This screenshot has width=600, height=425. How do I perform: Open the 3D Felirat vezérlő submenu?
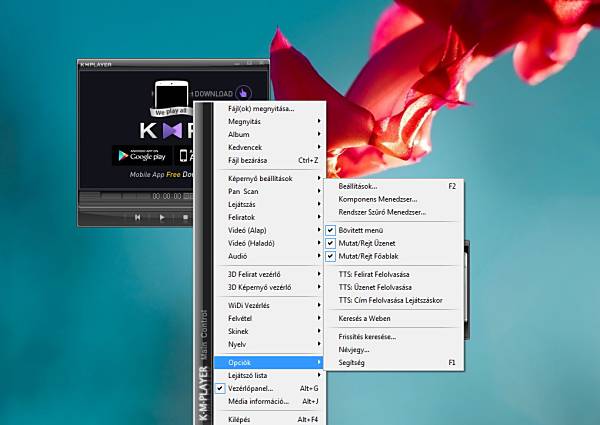(269, 274)
